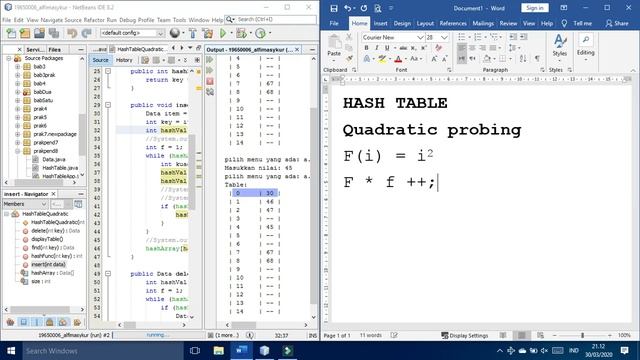
Task: Toggle Underline formatting in Word
Action: coord(387,48)
